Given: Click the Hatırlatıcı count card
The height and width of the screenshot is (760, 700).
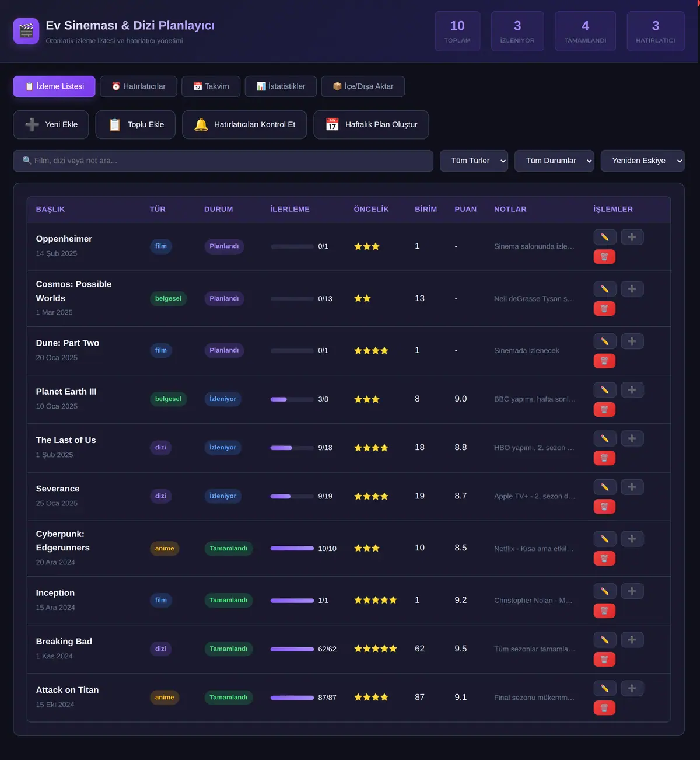Looking at the screenshot, I should coord(656,31).
